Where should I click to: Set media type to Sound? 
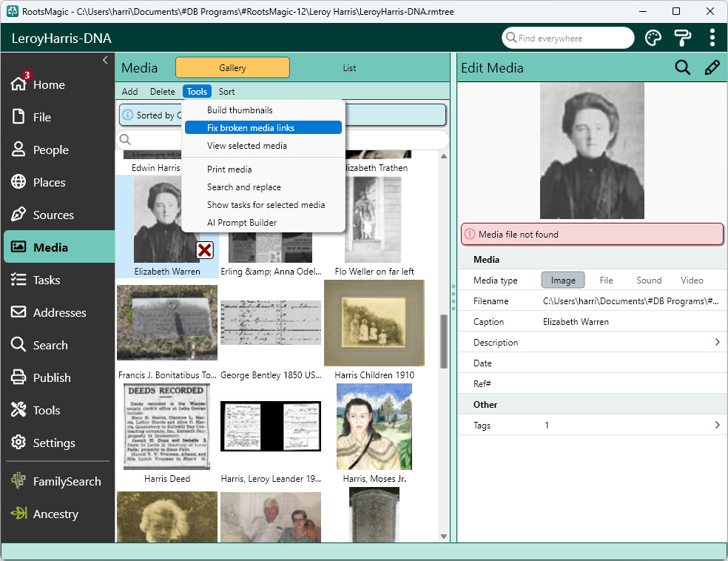point(649,280)
